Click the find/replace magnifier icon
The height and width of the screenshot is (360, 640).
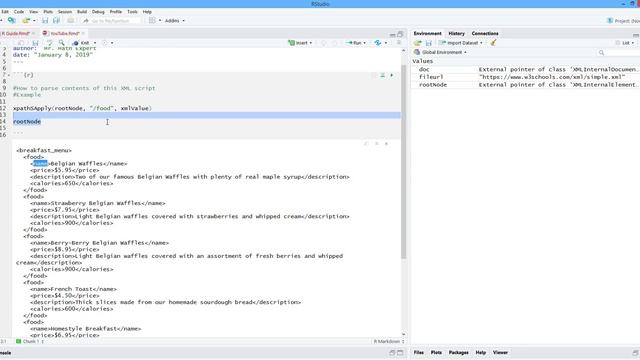[x=61, y=43]
